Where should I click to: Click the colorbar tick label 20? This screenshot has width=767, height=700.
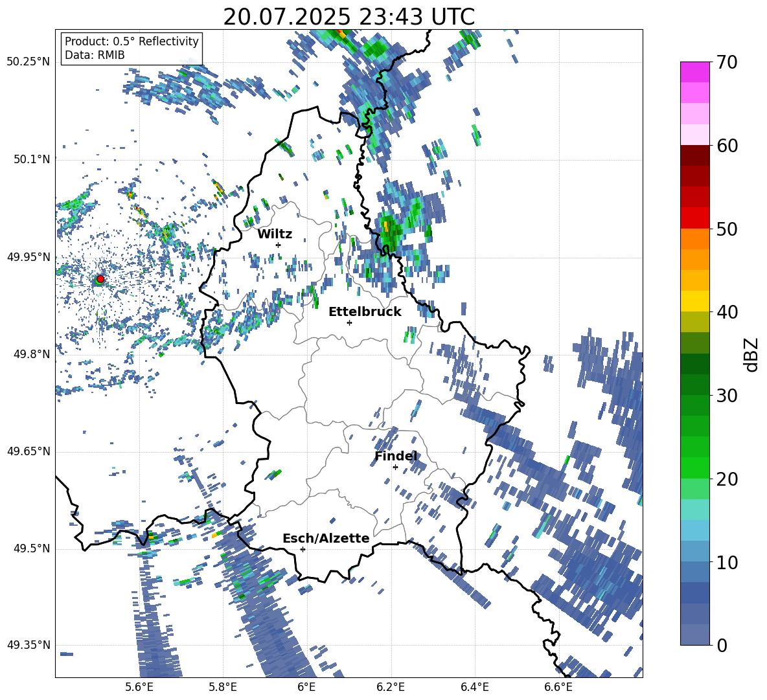[727, 480]
